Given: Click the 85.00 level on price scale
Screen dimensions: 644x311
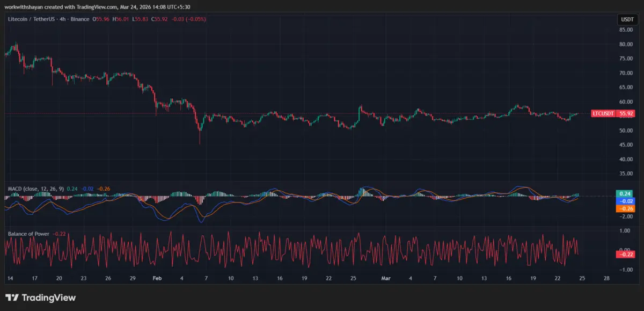Looking at the screenshot, I should click(x=626, y=30).
